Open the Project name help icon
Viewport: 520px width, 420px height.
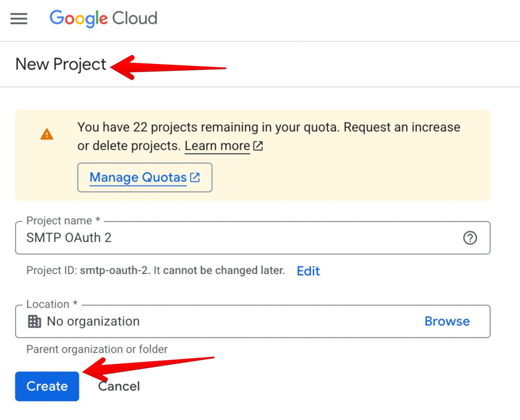[470, 238]
